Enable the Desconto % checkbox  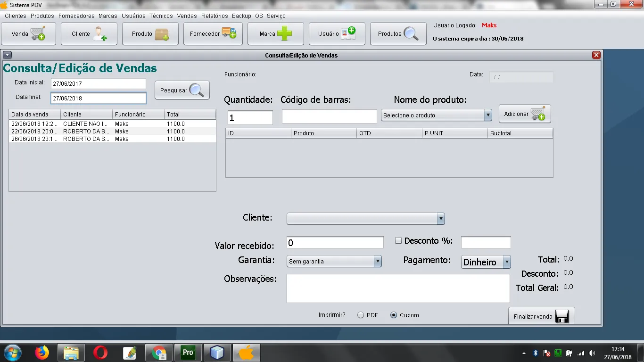[x=398, y=241]
